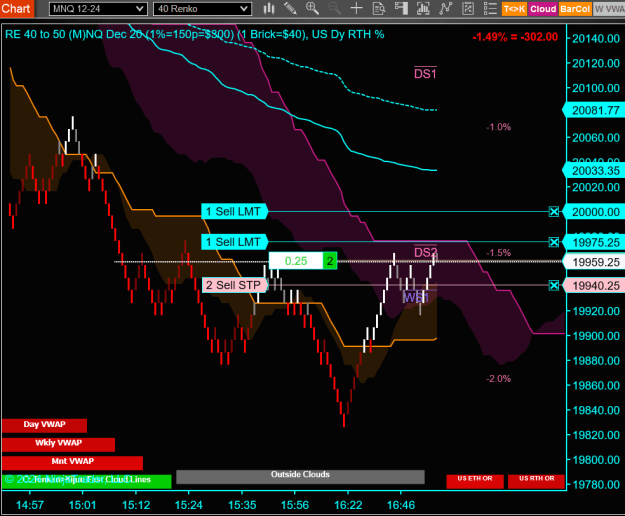Open the strategies icon
This screenshot has width=625, height=516.
468,8
